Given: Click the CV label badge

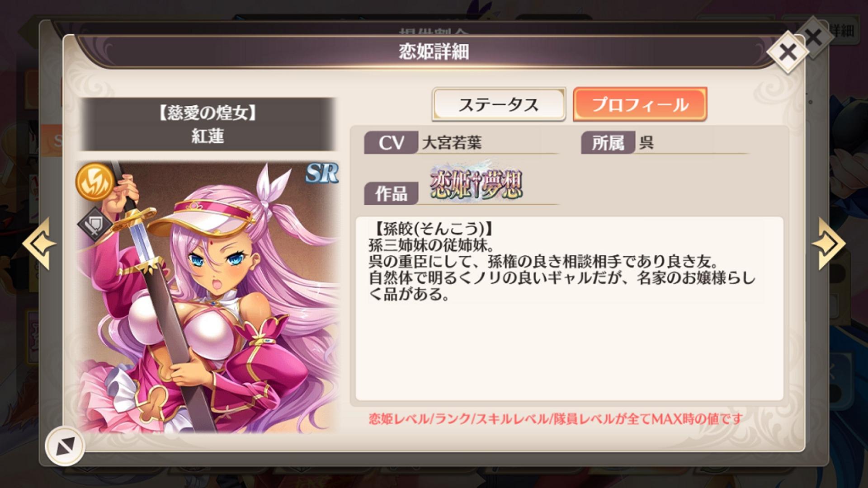Looking at the screenshot, I should click(x=391, y=143).
